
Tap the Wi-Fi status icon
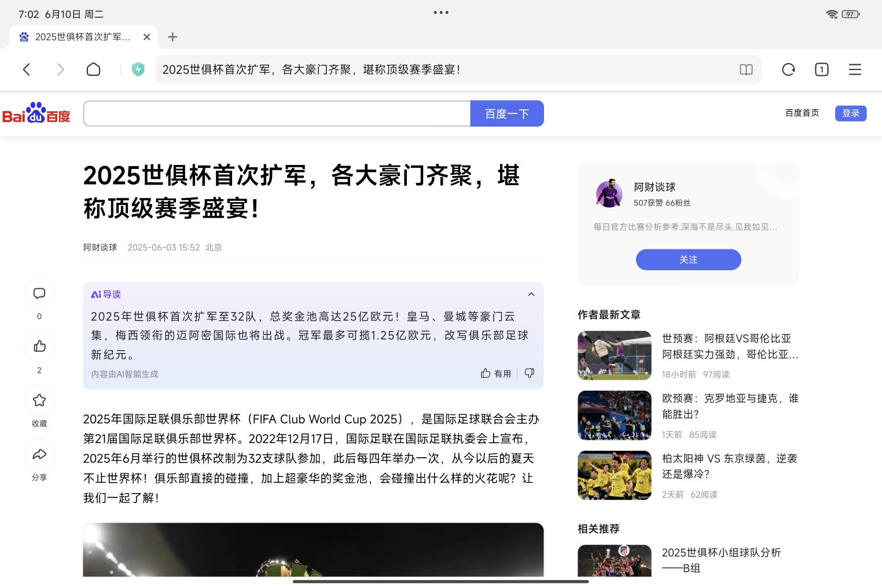(x=832, y=14)
